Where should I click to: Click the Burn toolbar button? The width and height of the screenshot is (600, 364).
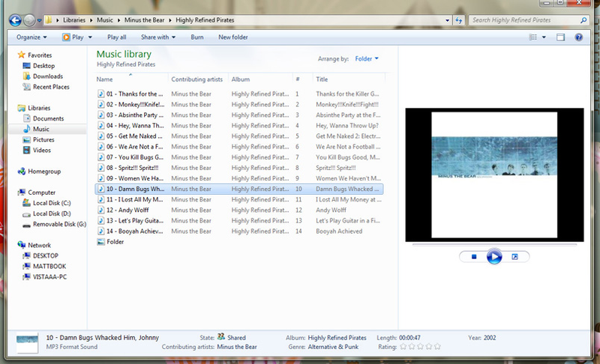coord(197,37)
